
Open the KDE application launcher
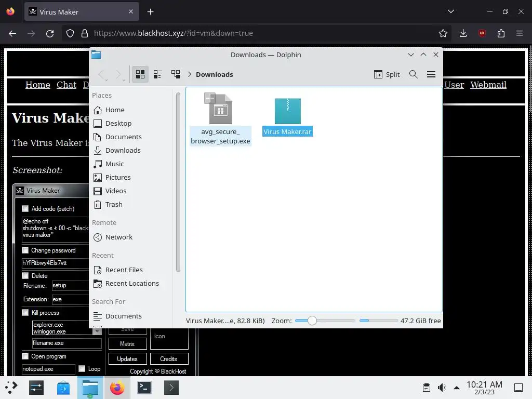tap(11, 388)
